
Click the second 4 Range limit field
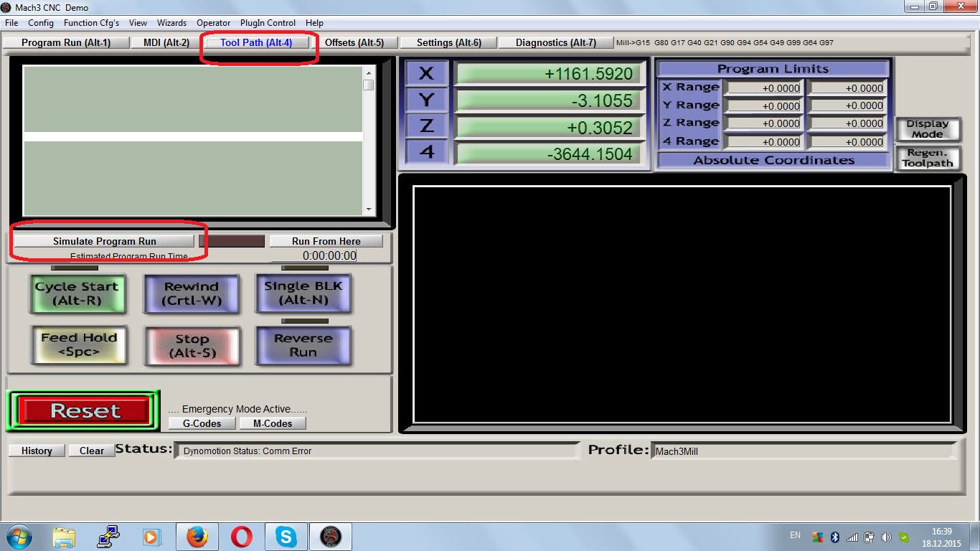pyautogui.click(x=847, y=141)
